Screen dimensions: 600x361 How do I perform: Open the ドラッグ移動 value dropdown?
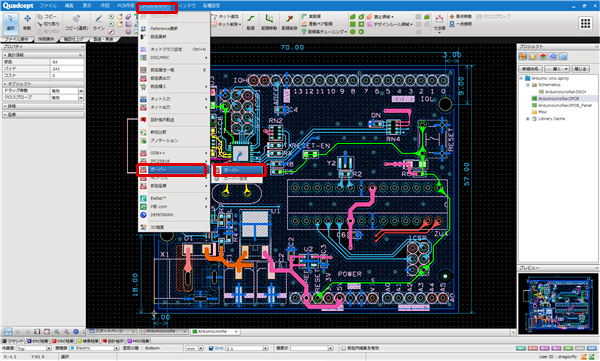tap(81, 91)
